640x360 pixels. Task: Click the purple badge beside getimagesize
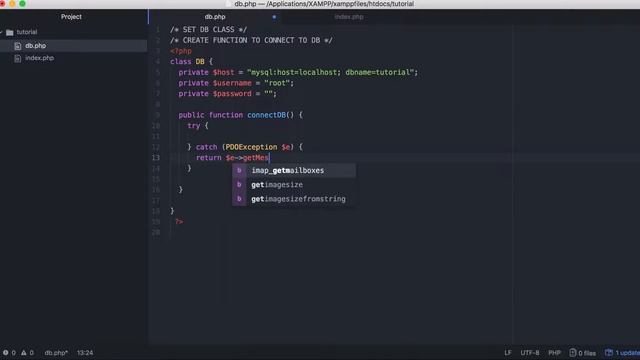239,185
